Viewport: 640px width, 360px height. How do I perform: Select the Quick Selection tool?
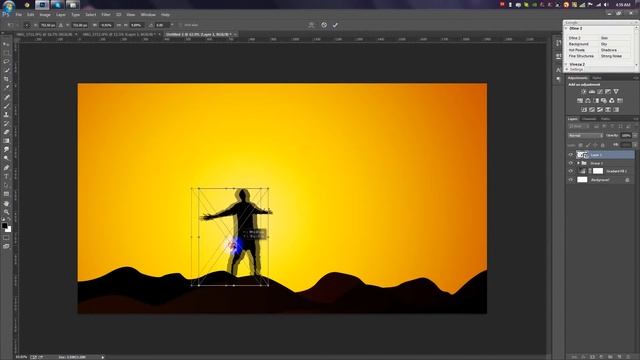pyautogui.click(x=6, y=71)
